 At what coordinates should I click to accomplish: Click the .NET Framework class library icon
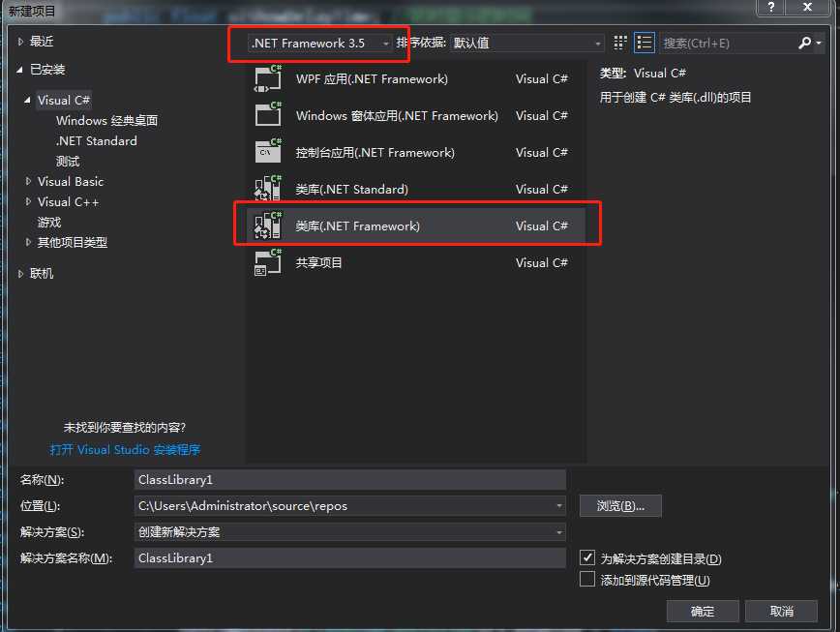pyautogui.click(x=267, y=226)
